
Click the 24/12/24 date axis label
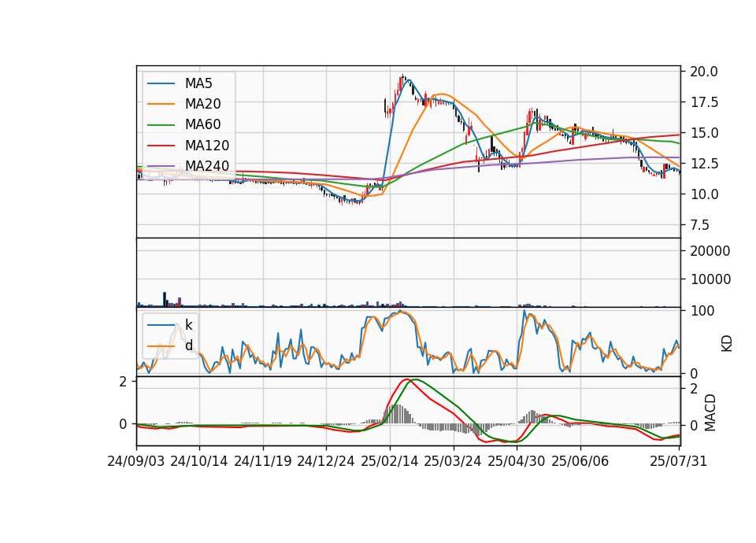click(x=326, y=462)
